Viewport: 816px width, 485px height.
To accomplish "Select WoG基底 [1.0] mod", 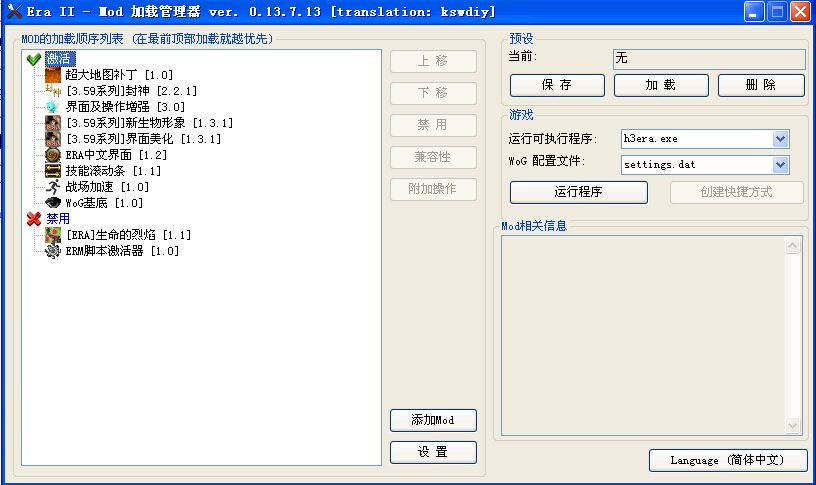I will [104, 203].
